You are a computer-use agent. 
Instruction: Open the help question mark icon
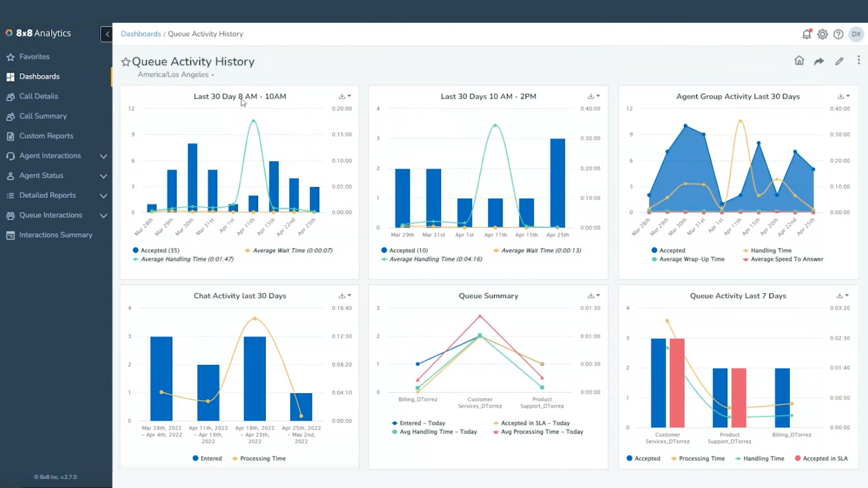pos(838,34)
